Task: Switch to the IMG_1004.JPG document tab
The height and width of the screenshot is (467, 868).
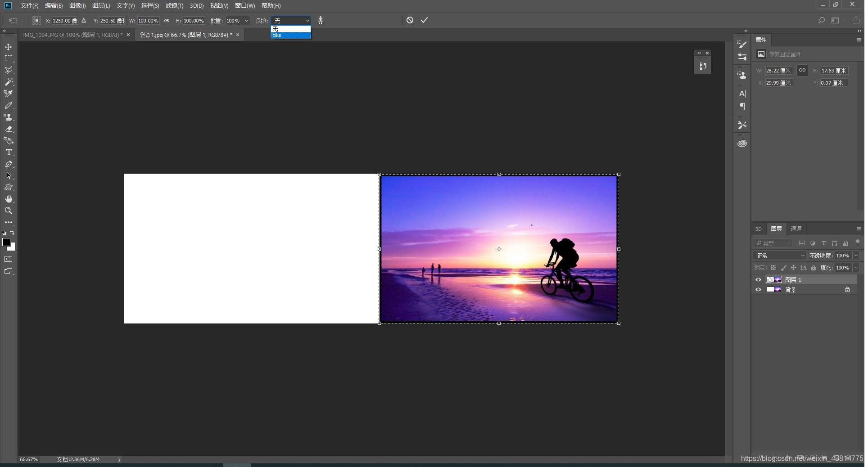Action: point(73,35)
